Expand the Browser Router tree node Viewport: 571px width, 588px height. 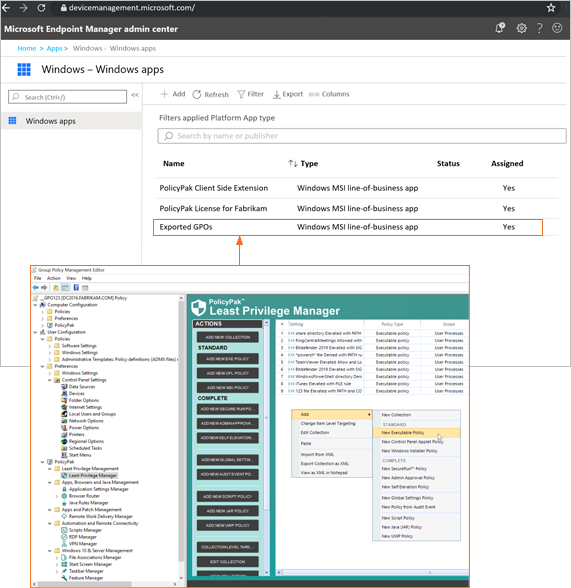[x=57, y=496]
